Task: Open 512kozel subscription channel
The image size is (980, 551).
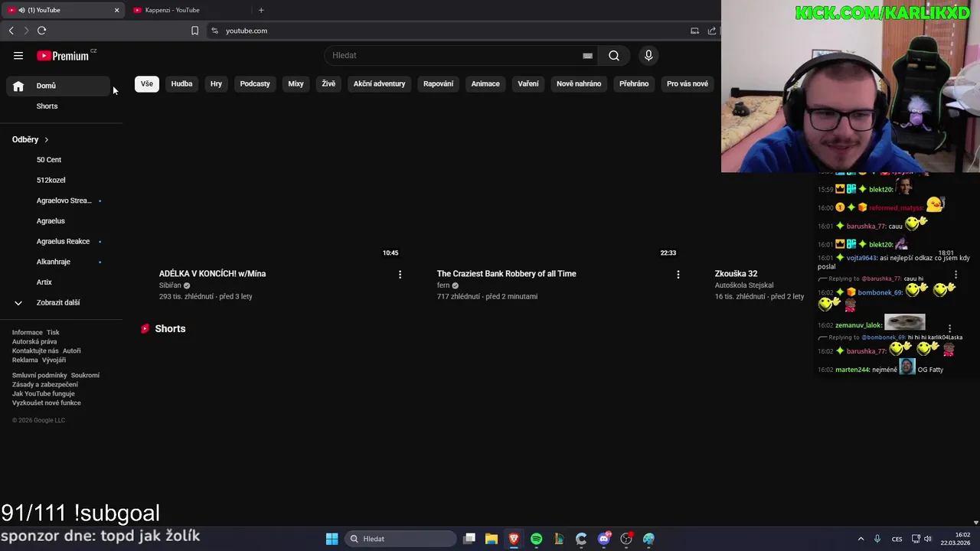Action: [51, 180]
